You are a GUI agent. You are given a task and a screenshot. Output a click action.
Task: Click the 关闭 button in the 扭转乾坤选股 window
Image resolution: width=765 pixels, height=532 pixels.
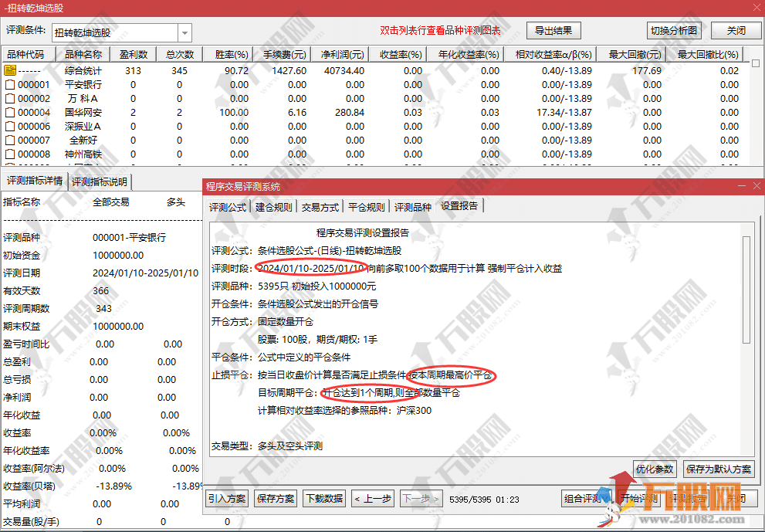tap(736, 31)
